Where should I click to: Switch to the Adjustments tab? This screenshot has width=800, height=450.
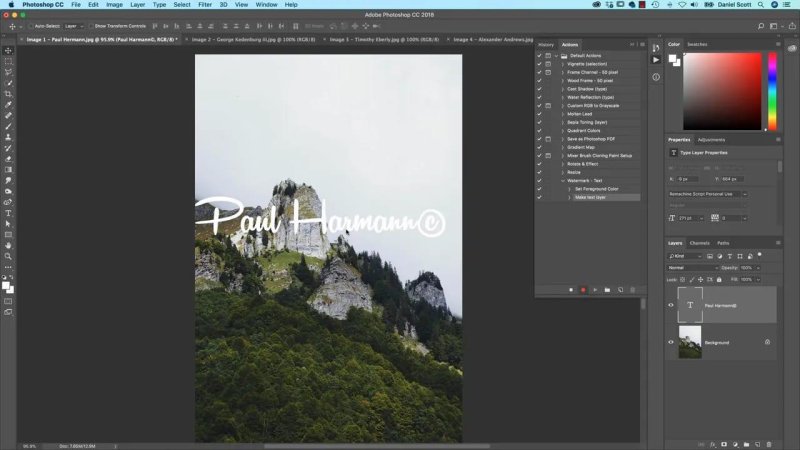pos(711,140)
